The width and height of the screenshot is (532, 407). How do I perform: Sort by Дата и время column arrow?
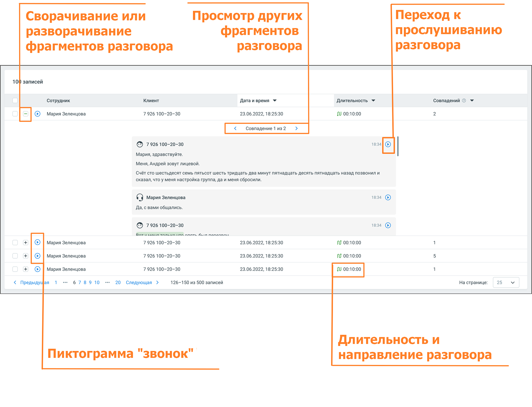pyautogui.click(x=275, y=100)
